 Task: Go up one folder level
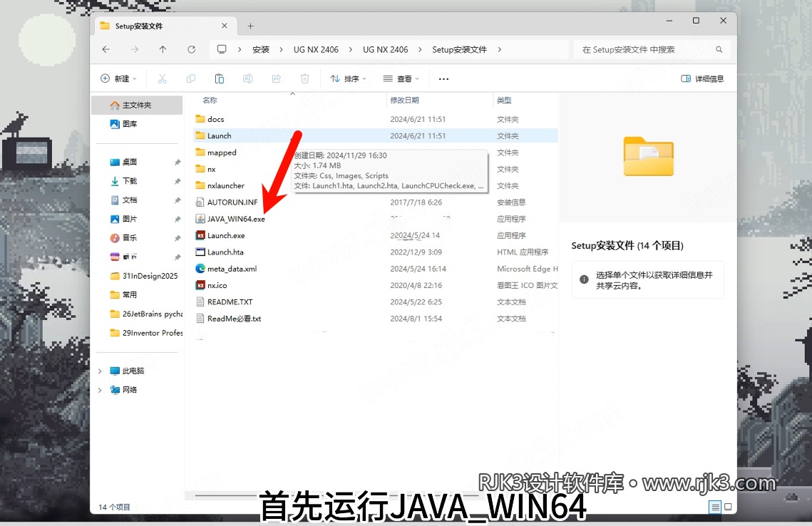tap(163, 49)
